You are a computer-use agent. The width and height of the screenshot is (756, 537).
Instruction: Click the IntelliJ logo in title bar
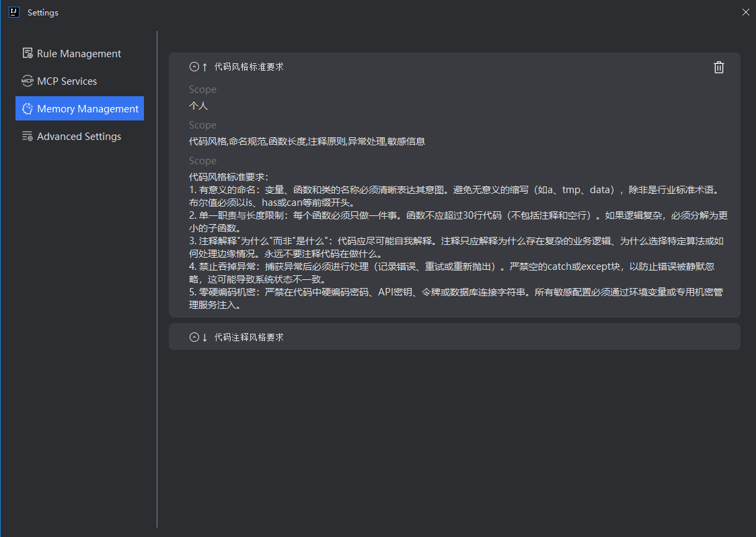pos(14,12)
